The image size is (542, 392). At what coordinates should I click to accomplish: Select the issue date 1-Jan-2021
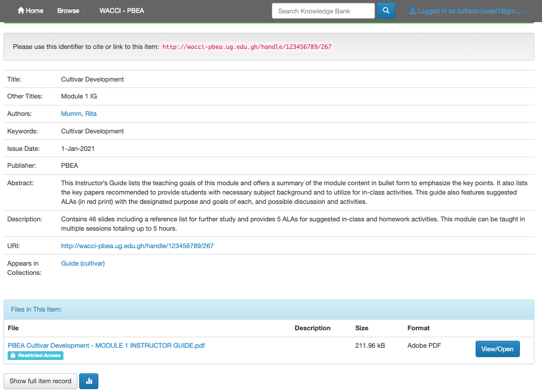[x=78, y=149]
